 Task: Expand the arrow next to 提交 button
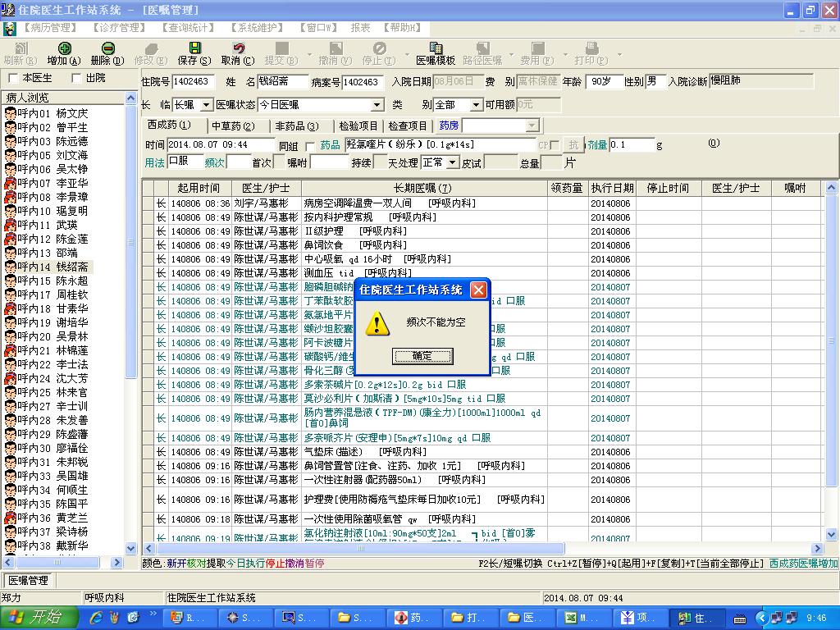309,55
